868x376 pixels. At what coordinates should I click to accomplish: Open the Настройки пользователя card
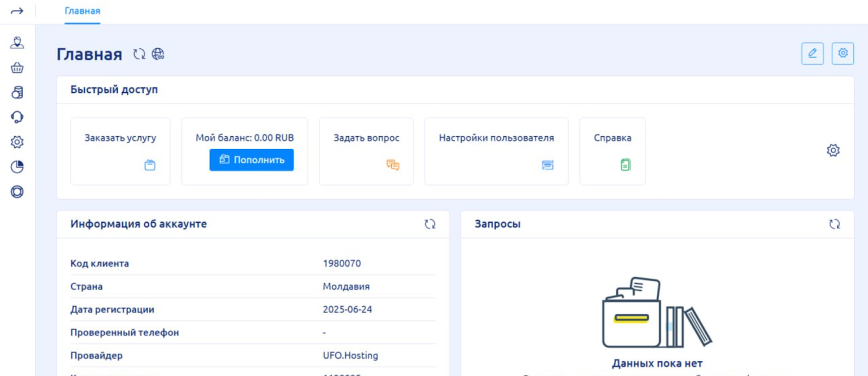coord(496,151)
